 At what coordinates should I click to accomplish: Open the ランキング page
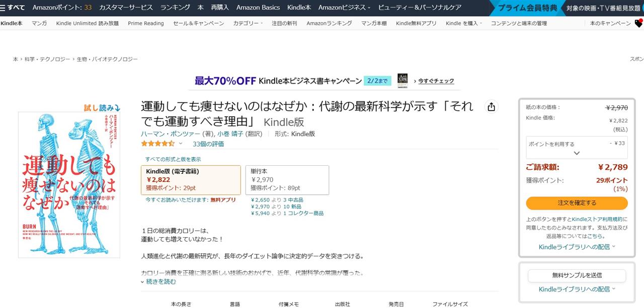(175, 8)
